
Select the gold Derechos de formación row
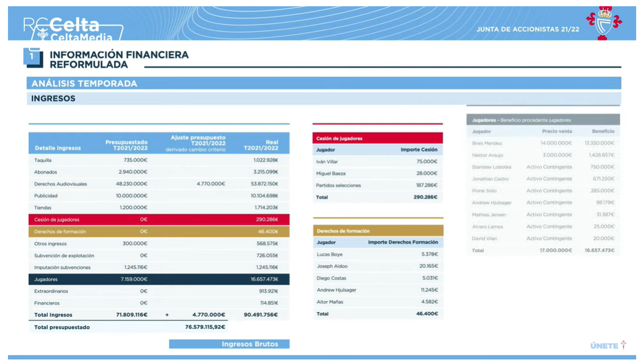158,232
